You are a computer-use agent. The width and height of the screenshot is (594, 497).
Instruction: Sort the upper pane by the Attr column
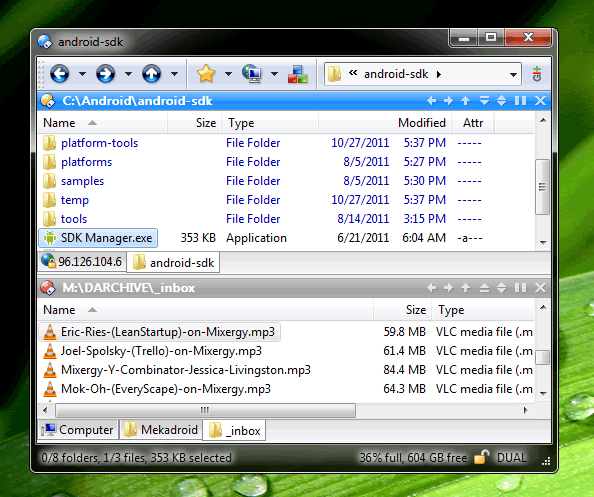click(472, 123)
